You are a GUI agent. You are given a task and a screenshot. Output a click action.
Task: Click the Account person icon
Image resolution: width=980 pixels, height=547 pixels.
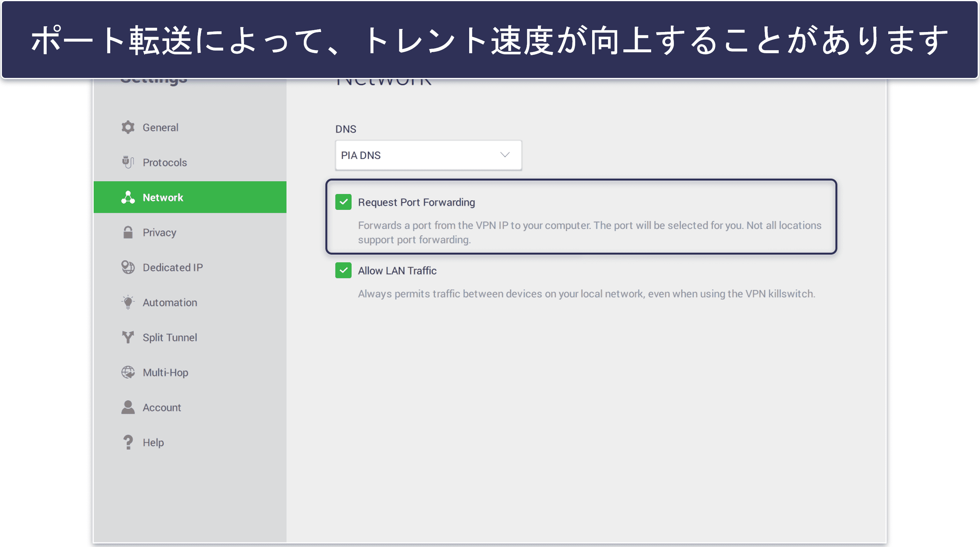pos(128,407)
